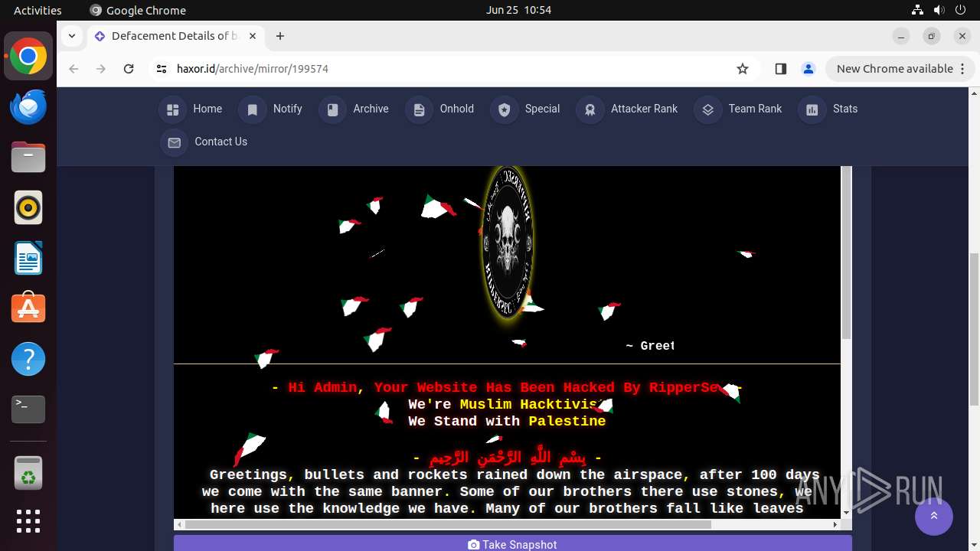Click the Stats chart icon
Viewport: 980px width, 551px height.
pyautogui.click(x=812, y=109)
